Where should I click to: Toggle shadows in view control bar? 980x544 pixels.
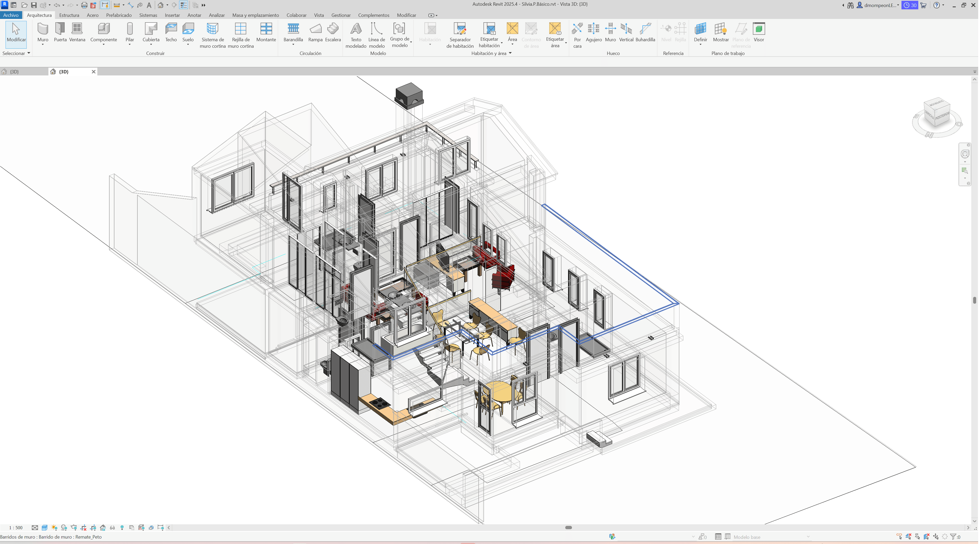64,527
